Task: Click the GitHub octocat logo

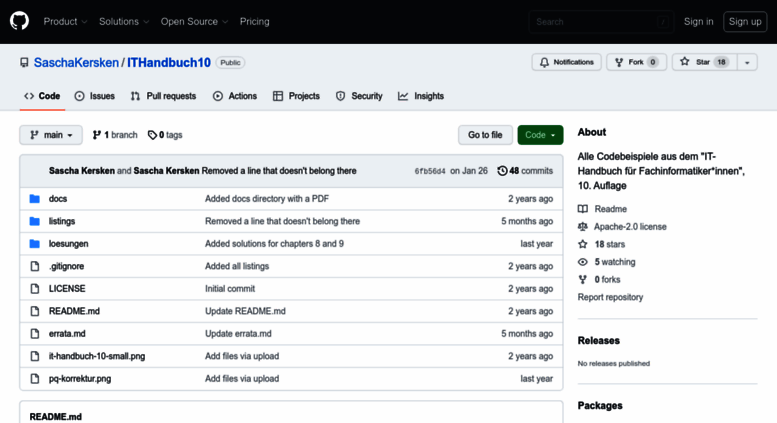Action: click(19, 21)
